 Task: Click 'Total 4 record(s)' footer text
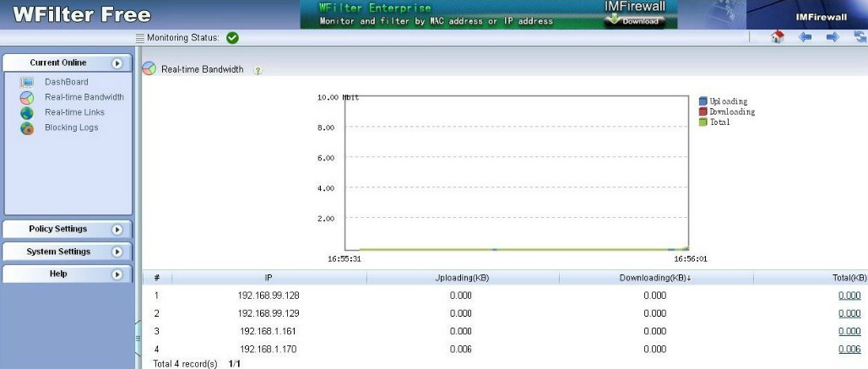click(186, 365)
